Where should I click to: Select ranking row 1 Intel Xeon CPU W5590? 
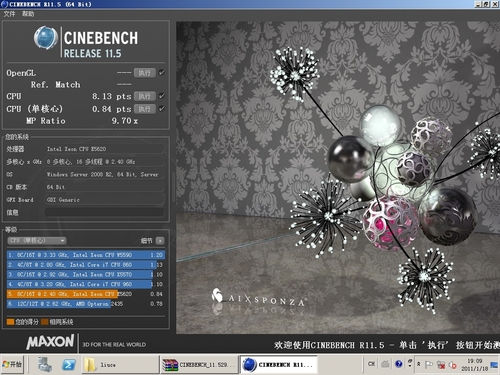pyautogui.click(x=86, y=255)
